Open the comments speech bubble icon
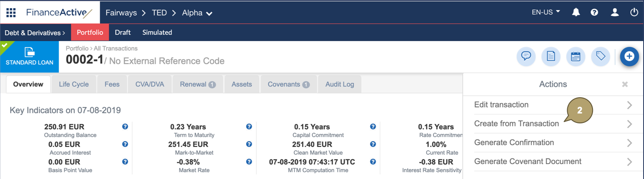The image size is (644, 179). (526, 57)
